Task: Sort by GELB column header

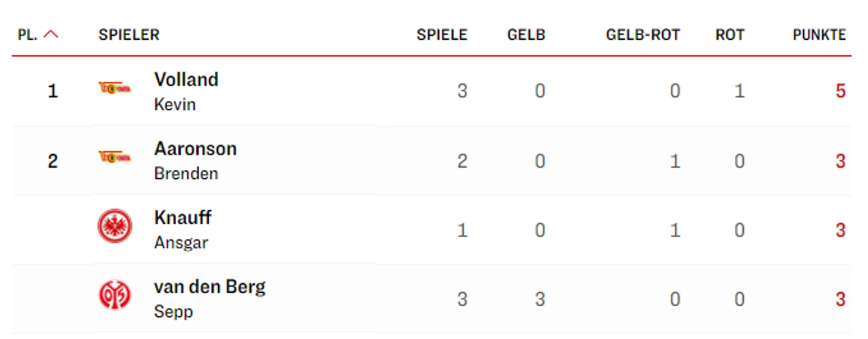Action: click(x=526, y=35)
